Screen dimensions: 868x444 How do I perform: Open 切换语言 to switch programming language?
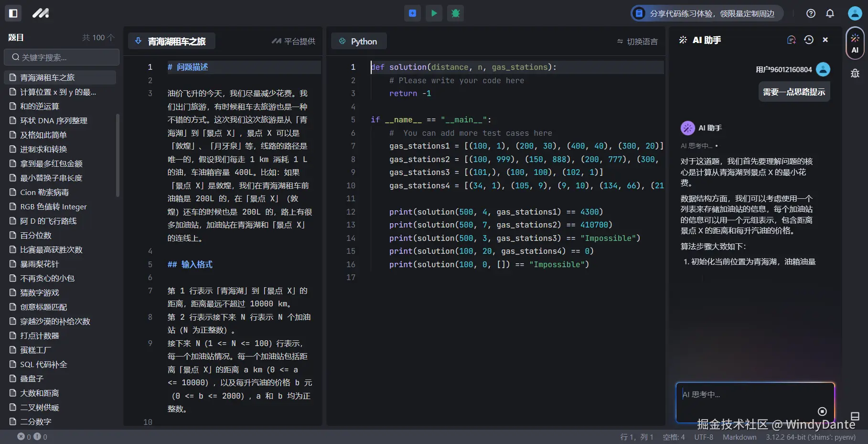click(x=637, y=42)
